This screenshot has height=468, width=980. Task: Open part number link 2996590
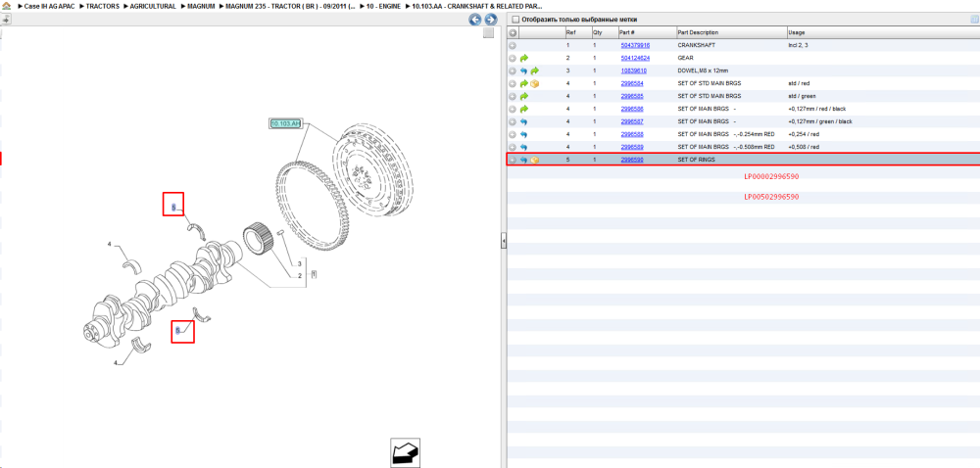point(632,161)
